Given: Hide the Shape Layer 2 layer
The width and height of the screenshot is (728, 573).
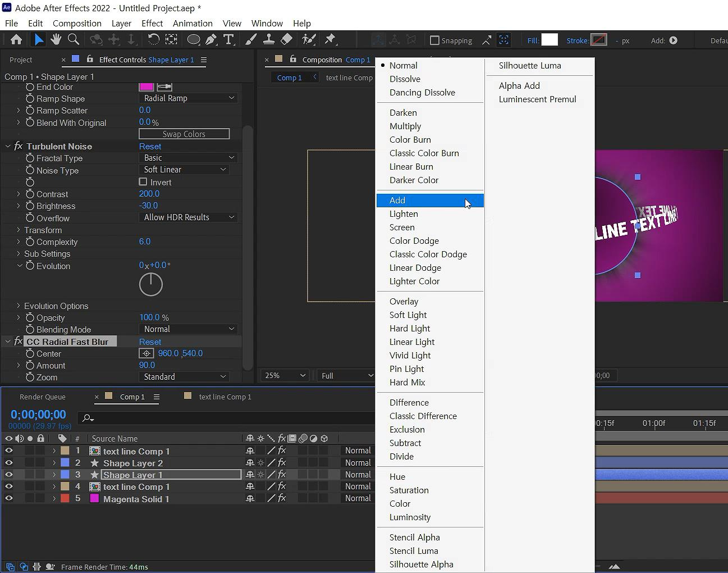Looking at the screenshot, I should [8, 462].
